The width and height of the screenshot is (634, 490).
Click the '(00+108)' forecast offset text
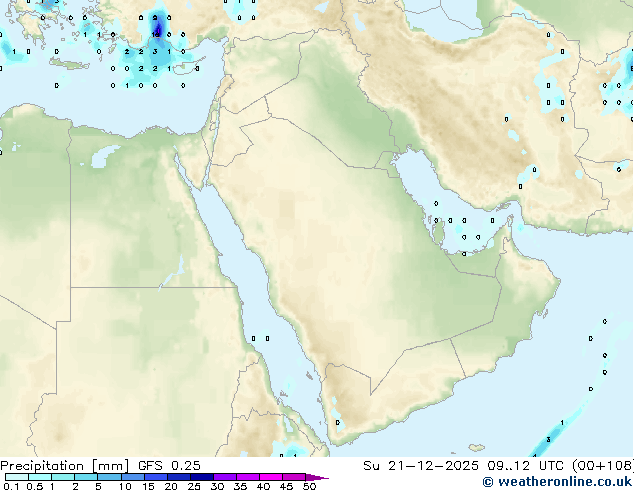602,466
